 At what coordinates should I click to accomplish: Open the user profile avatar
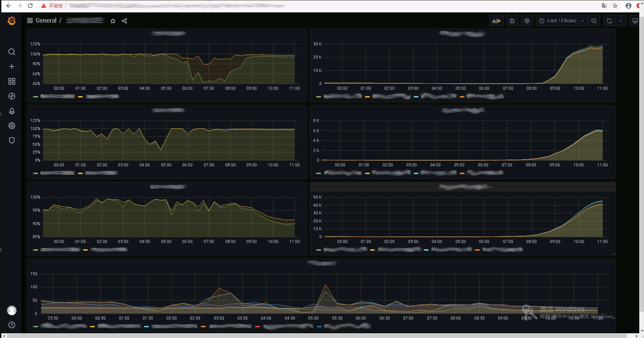point(12,310)
